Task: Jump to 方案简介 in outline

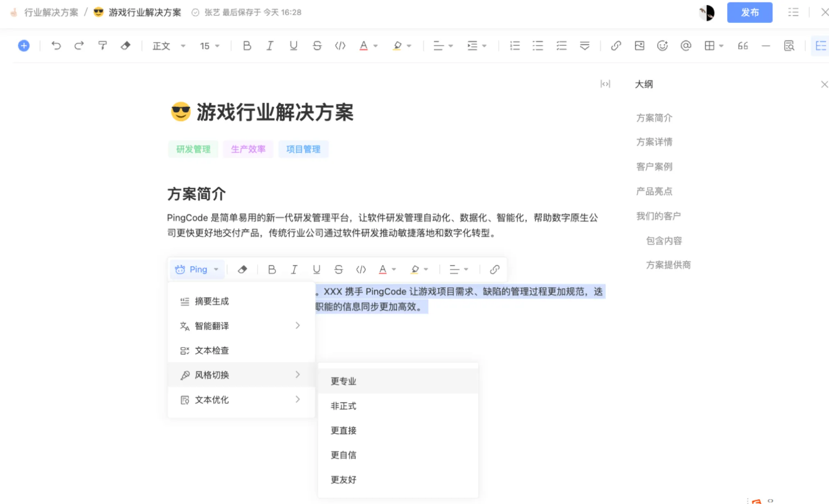Action: coord(654,118)
